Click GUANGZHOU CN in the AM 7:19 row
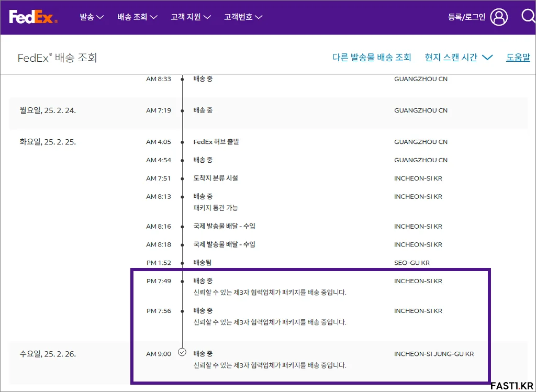The height and width of the screenshot is (392, 536). [421, 110]
